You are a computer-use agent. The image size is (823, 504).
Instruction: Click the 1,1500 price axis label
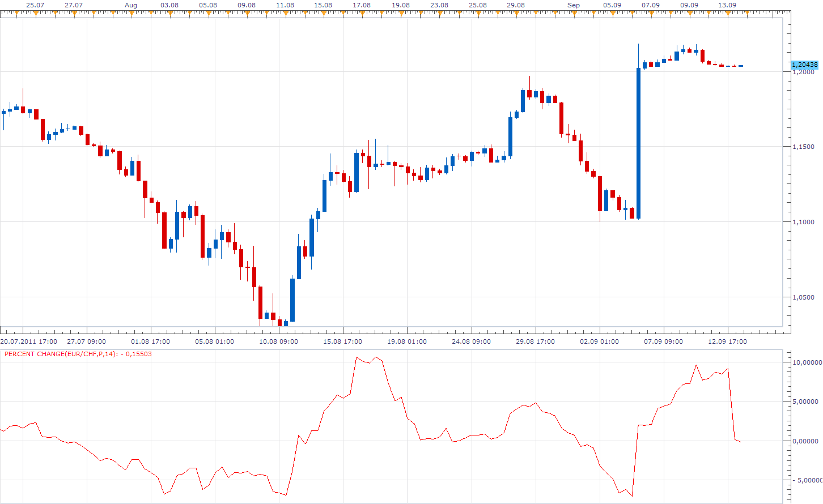[803, 147]
